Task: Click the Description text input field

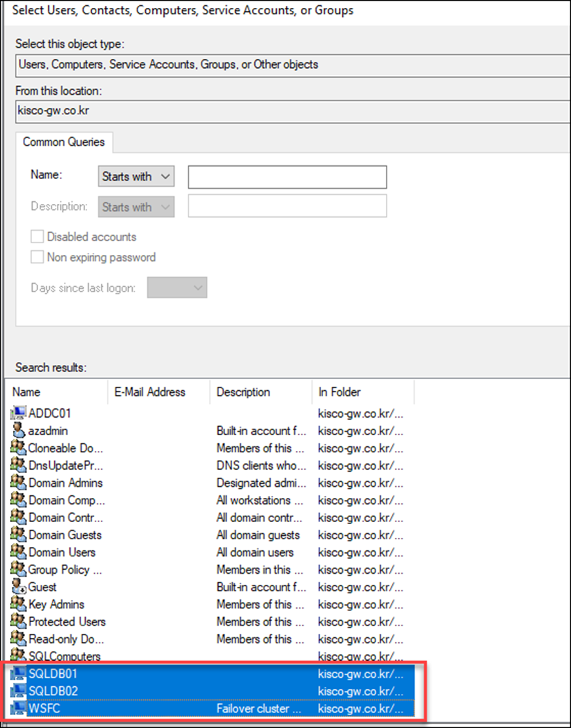Action: (287, 206)
